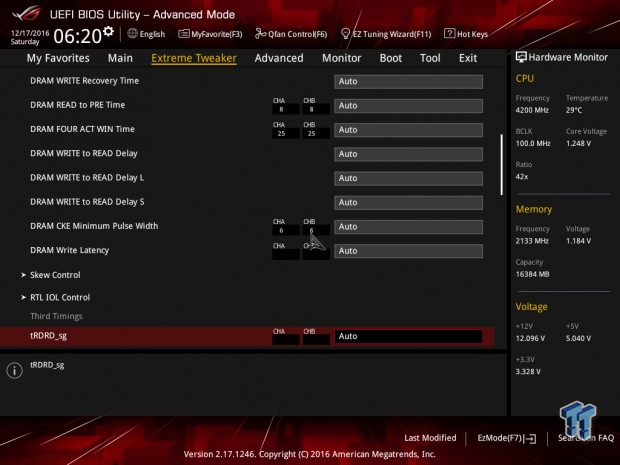Select the DRAM Write Latency label

tap(70, 250)
